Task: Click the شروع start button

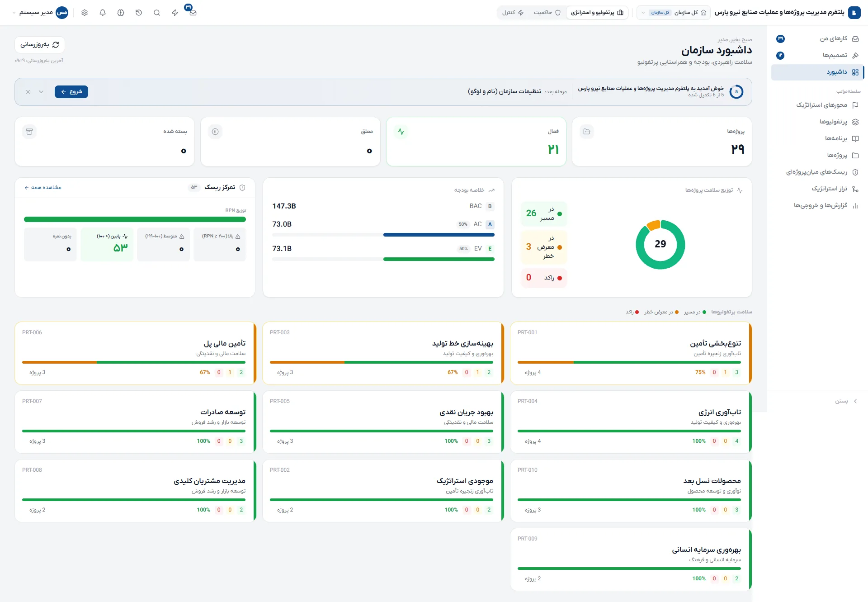Action: (x=71, y=92)
